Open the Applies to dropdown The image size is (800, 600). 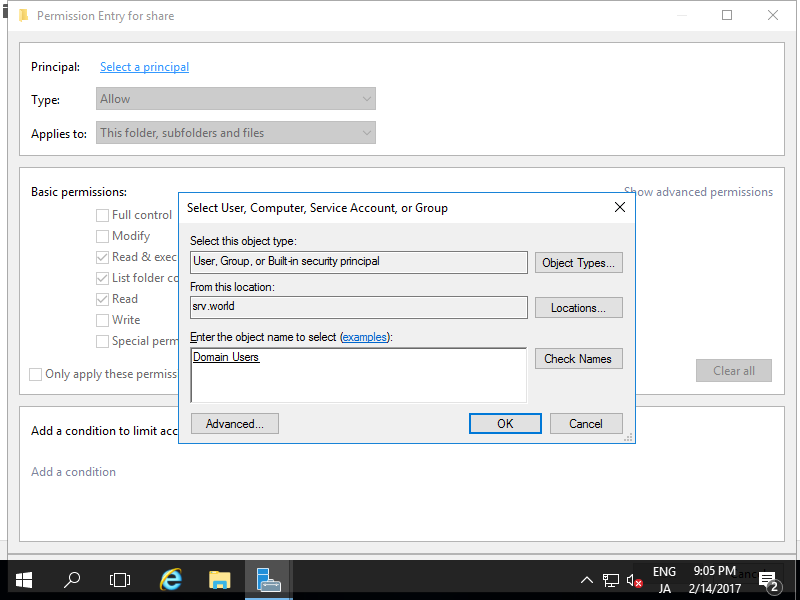[236, 133]
